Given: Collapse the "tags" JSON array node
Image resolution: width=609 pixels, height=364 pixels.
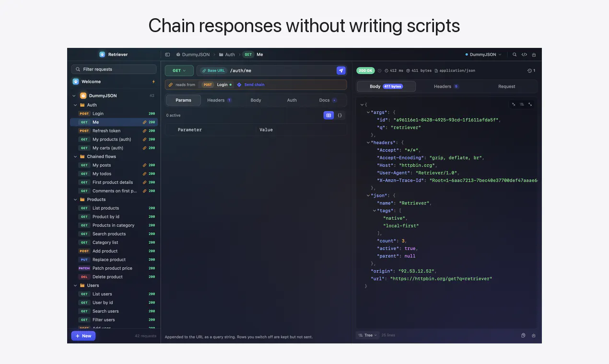Looking at the screenshot, I should (375, 211).
